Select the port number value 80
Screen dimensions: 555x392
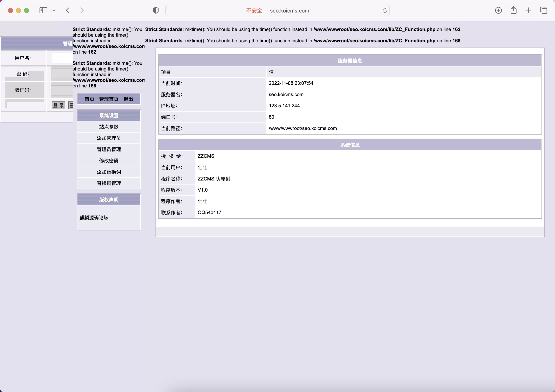pyautogui.click(x=271, y=117)
